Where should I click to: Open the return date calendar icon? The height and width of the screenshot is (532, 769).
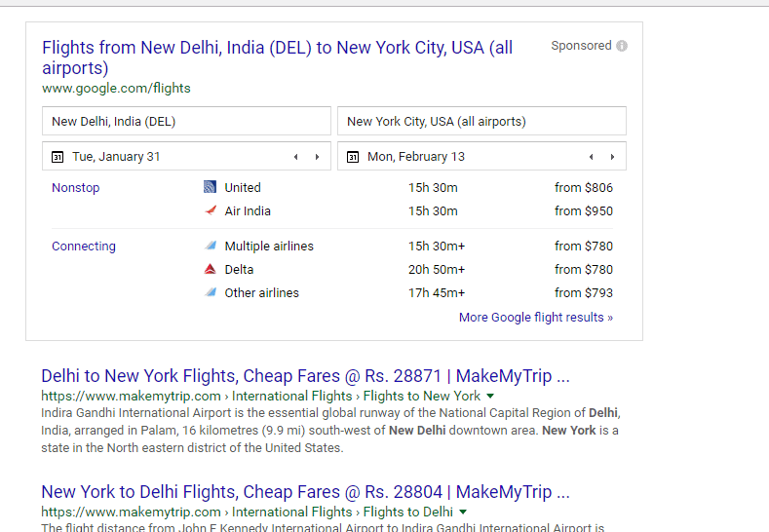[x=353, y=157]
